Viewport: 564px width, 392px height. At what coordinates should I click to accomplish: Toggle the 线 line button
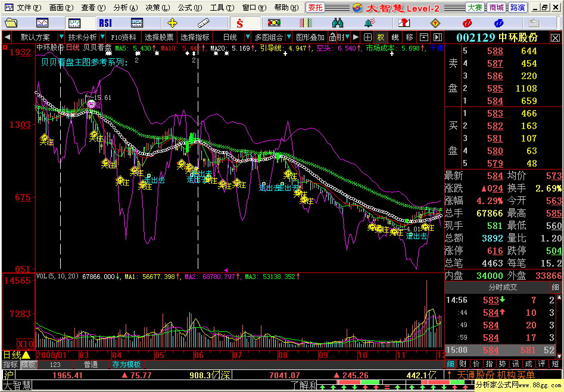tap(395, 37)
